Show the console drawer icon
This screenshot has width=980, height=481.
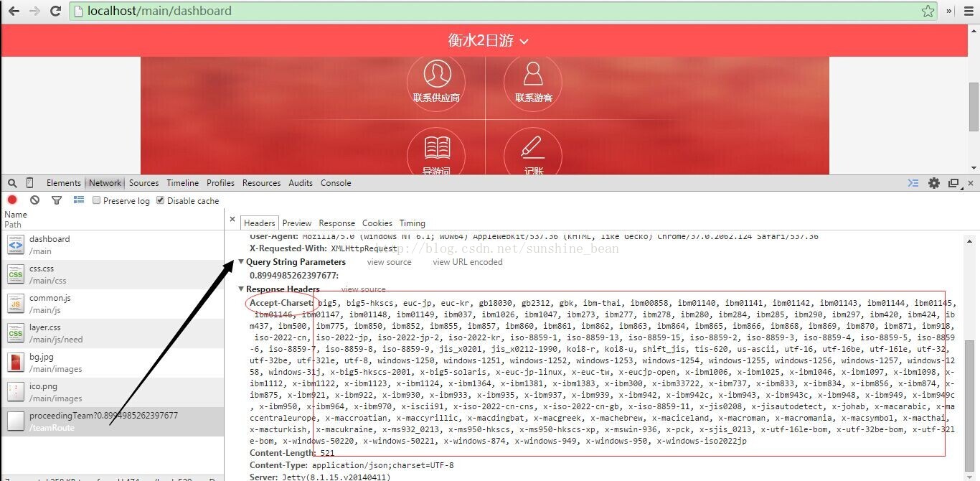913,183
